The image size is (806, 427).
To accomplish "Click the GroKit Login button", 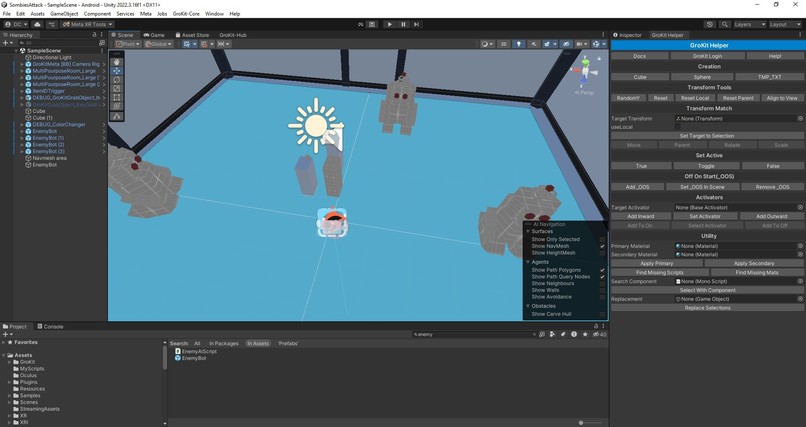I will pyautogui.click(x=707, y=56).
